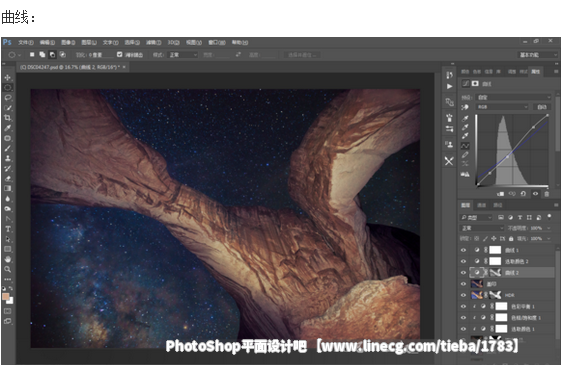Open the layer blend mode dropdown

(x=482, y=228)
